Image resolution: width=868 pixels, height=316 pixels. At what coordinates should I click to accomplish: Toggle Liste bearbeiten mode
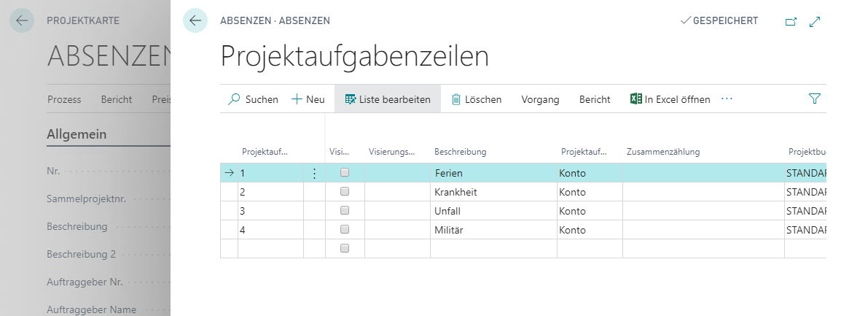coord(388,99)
